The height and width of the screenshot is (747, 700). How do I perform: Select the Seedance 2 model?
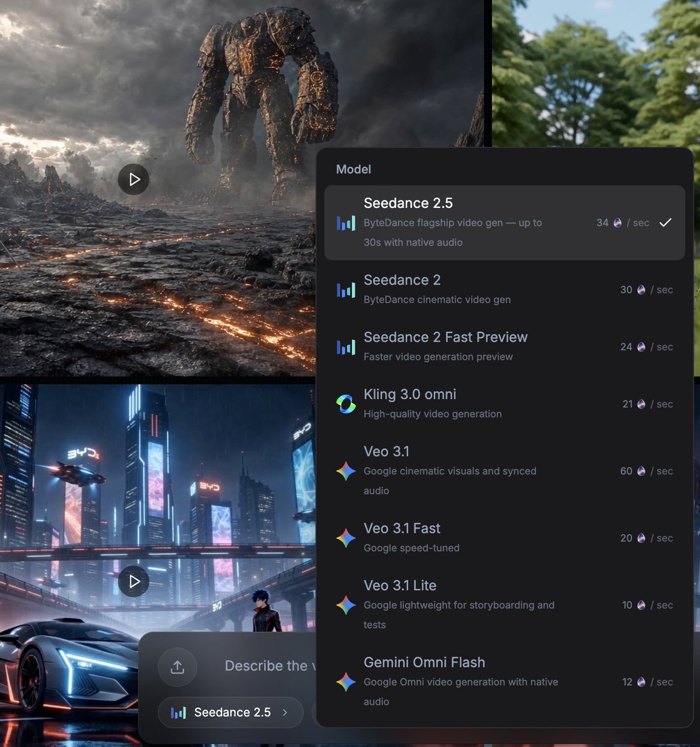pyautogui.click(x=504, y=289)
